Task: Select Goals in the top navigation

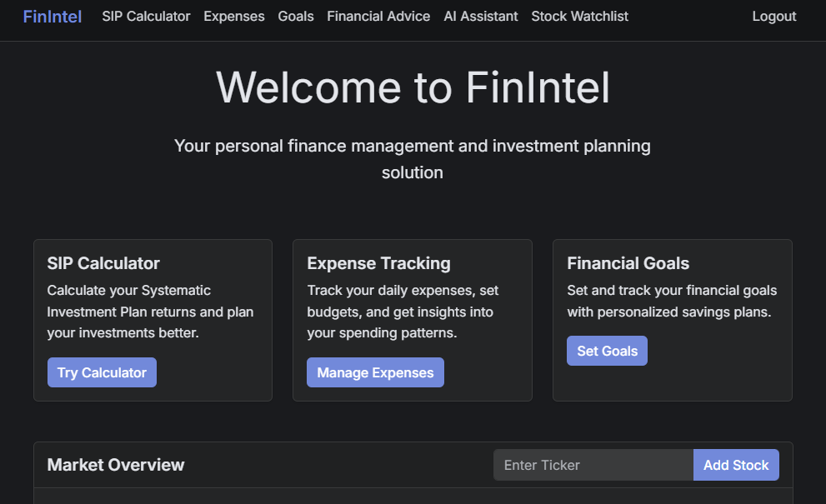Action: click(x=296, y=17)
